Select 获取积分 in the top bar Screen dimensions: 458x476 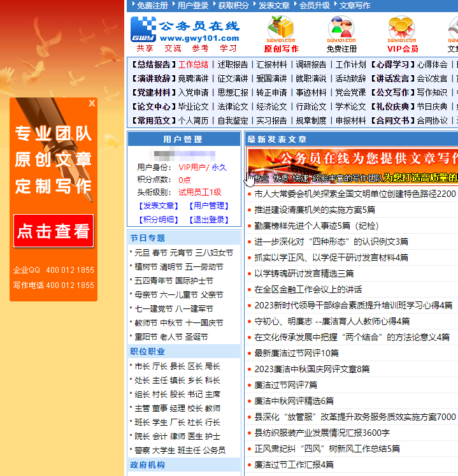tap(233, 6)
